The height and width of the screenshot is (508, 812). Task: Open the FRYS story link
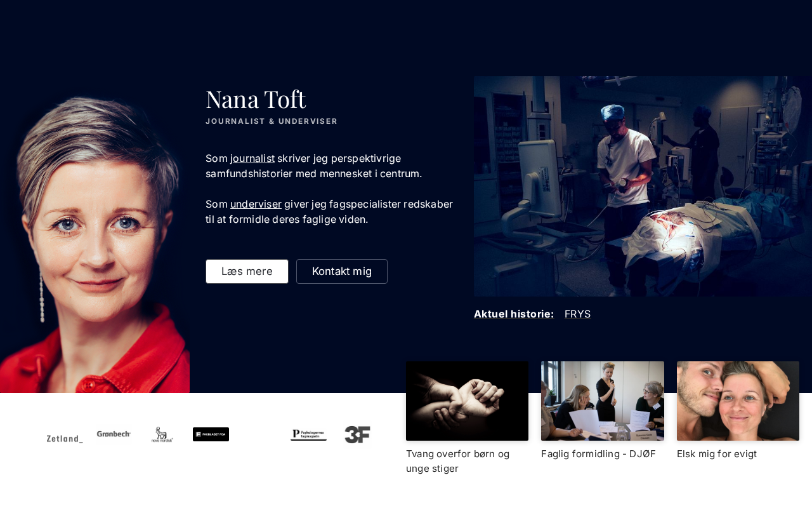(577, 314)
